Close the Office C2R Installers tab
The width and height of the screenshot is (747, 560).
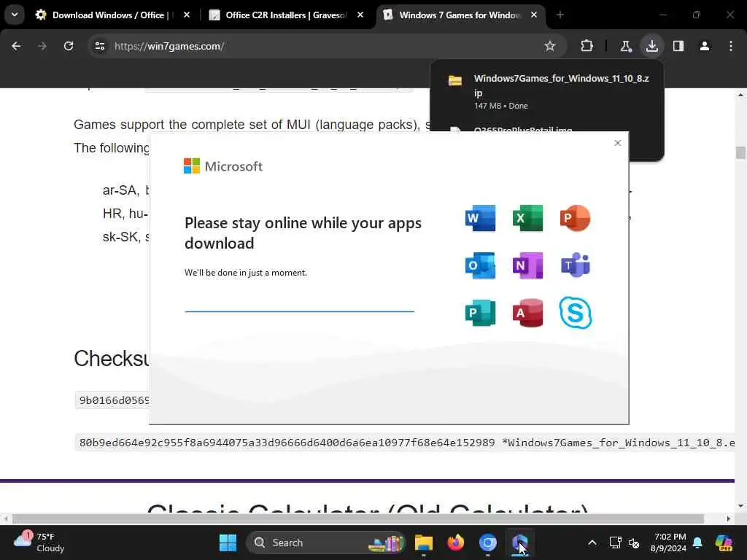click(x=360, y=15)
